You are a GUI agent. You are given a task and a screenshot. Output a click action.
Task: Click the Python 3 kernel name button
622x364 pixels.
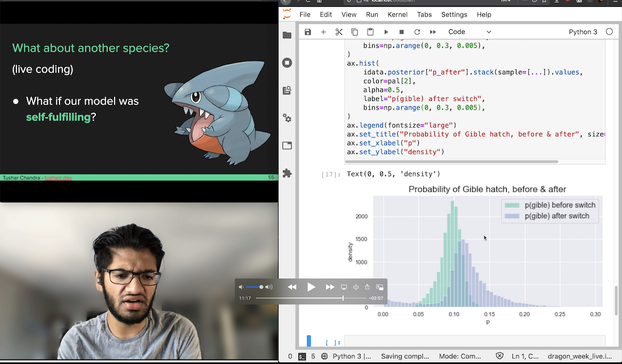(x=583, y=32)
